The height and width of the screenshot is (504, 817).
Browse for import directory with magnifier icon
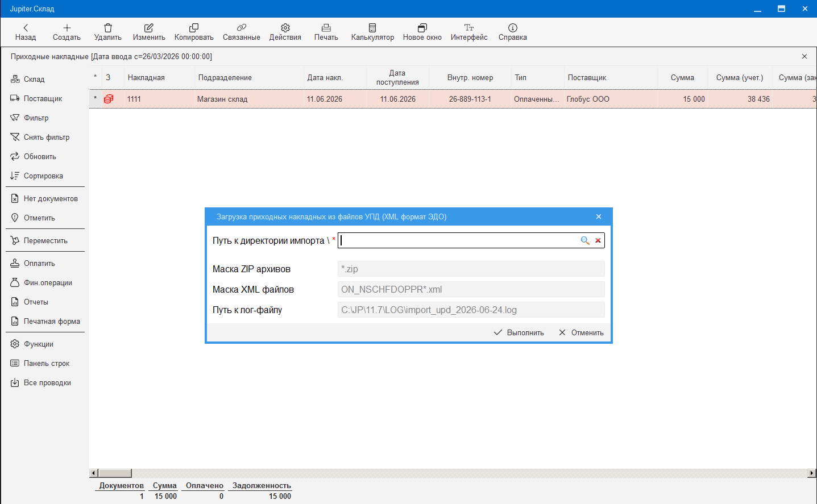tap(584, 241)
